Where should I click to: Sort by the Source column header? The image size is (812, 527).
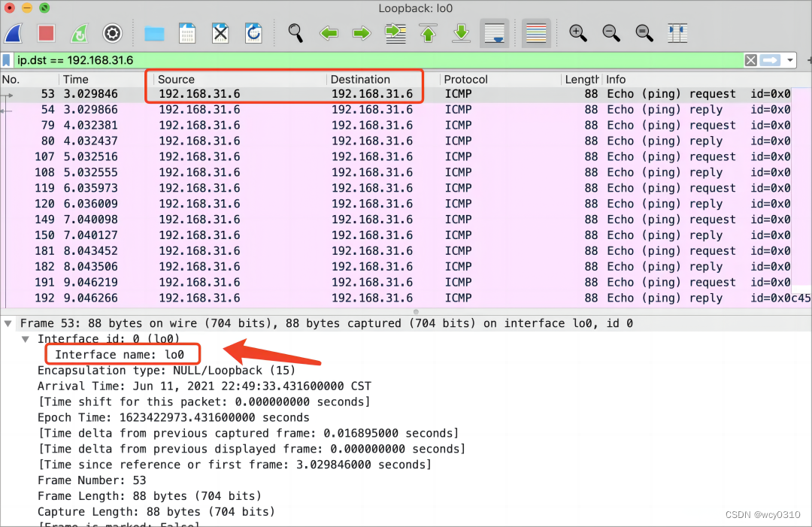pyautogui.click(x=239, y=80)
